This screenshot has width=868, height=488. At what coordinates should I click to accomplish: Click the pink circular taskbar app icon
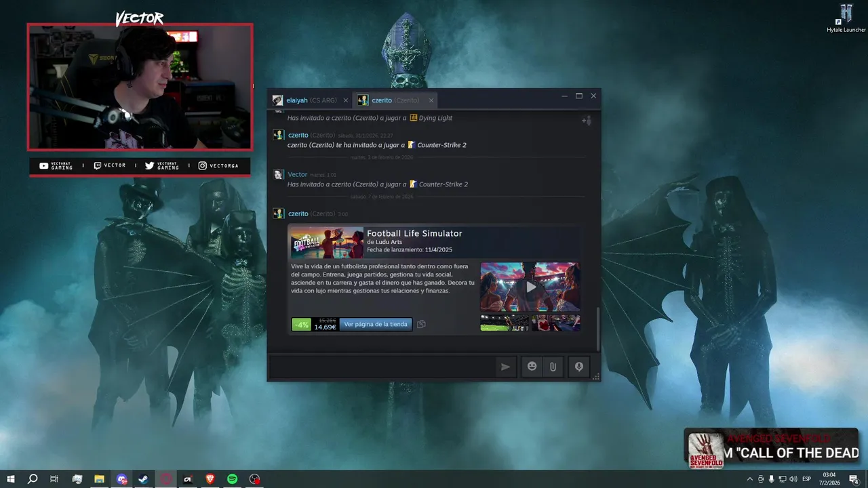pos(166,479)
